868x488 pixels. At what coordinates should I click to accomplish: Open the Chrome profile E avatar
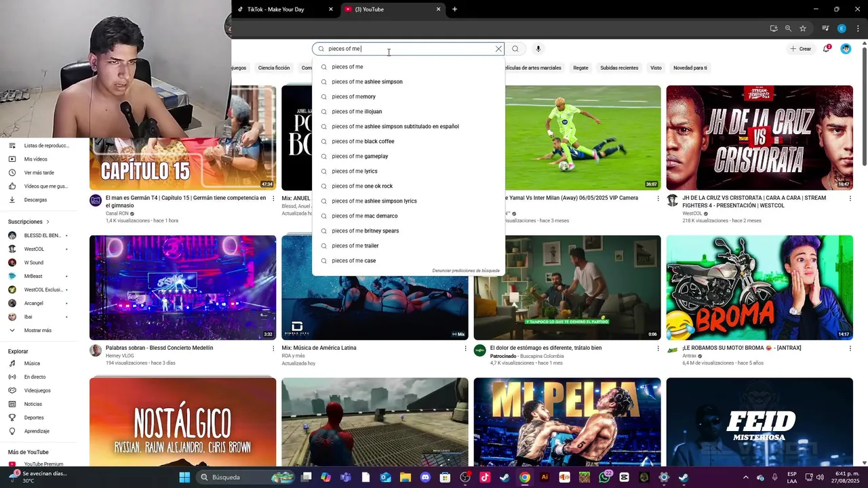pyautogui.click(x=842, y=28)
